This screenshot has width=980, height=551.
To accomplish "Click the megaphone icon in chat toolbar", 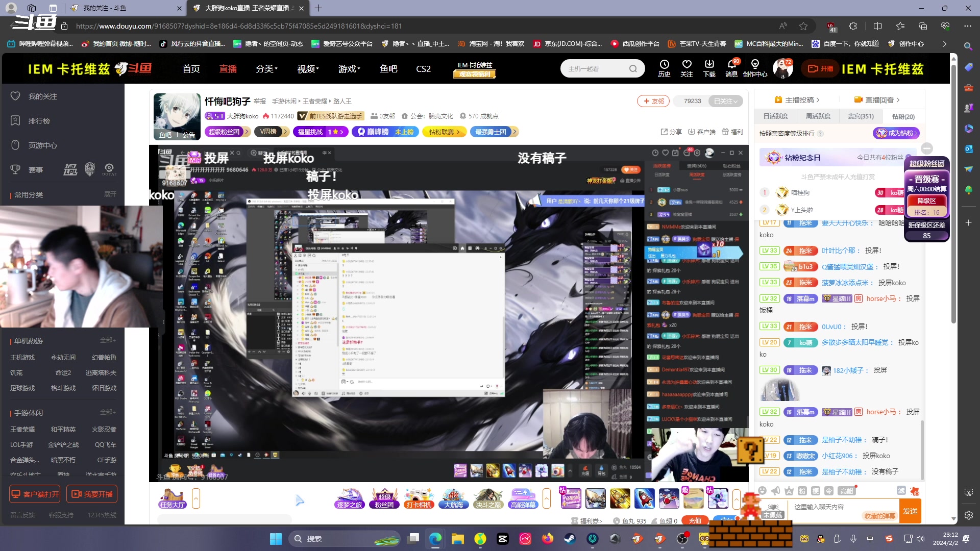I will tap(775, 491).
